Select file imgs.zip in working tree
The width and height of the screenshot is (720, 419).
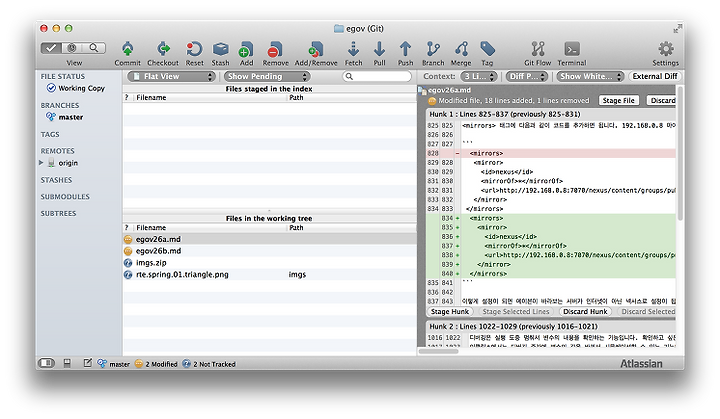[x=269, y=263]
